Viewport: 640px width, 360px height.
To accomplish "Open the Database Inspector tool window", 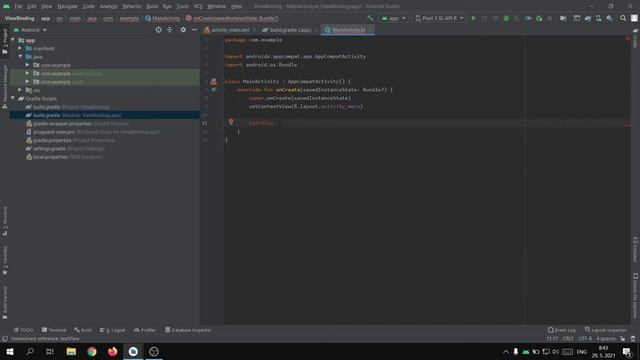I will [x=188, y=330].
